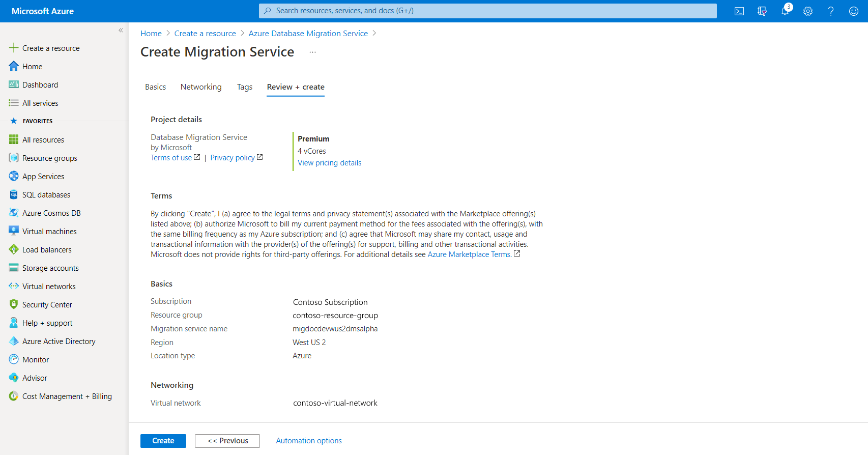Collapse the left sidebar menu
The width and height of the screenshot is (868, 455).
121,31
